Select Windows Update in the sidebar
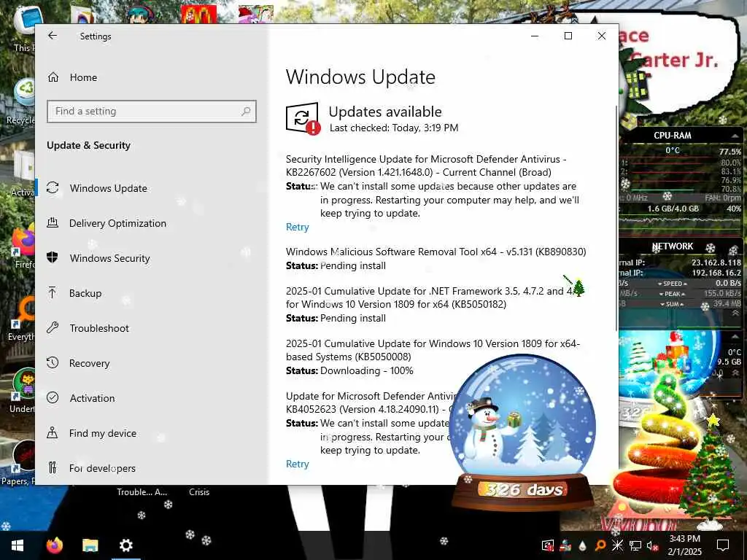 [x=108, y=188]
